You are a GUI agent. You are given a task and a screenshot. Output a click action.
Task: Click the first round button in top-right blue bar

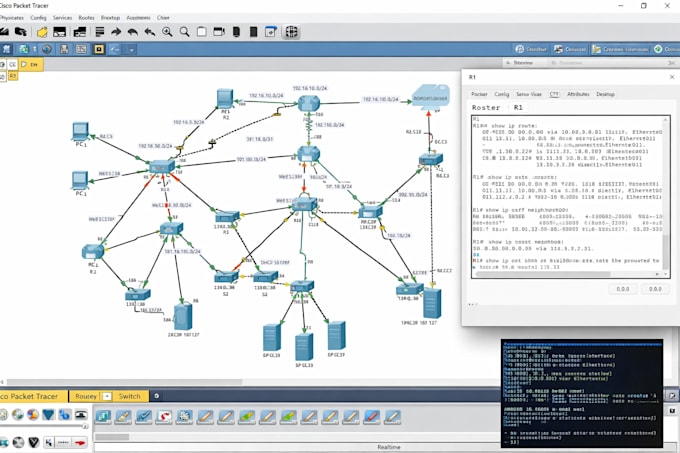[x=530, y=49]
